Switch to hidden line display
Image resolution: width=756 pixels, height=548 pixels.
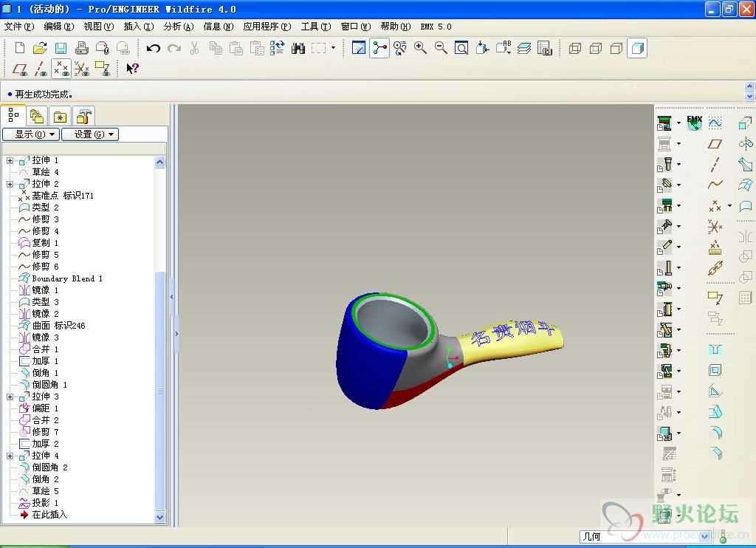coord(596,48)
